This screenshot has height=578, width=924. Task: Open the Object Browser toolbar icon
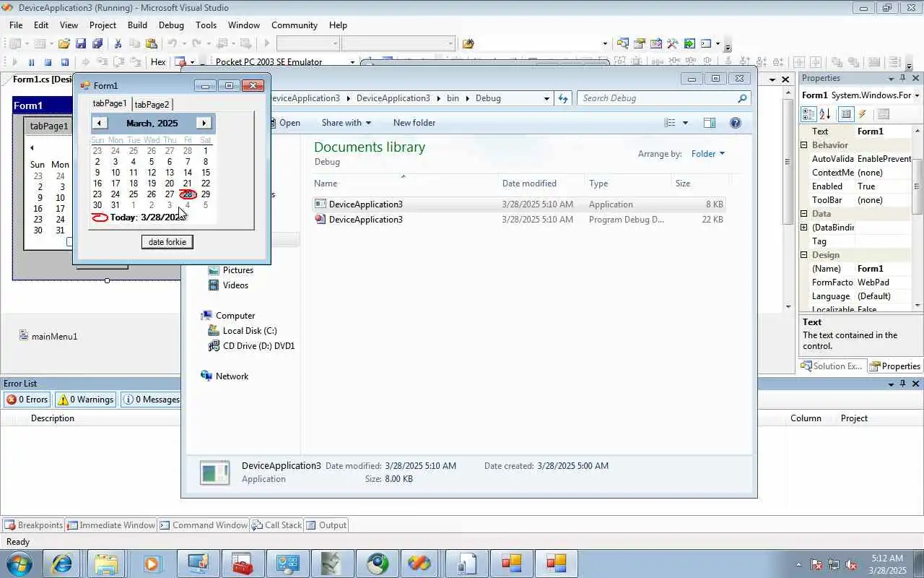[x=656, y=43]
